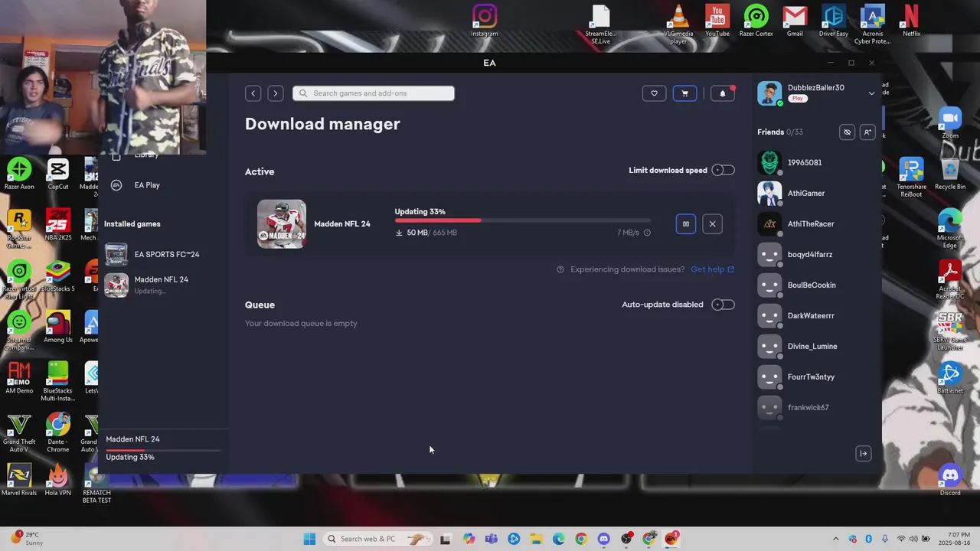Image resolution: width=980 pixels, height=551 pixels.
Task: Open the Windows Start button
Action: click(x=309, y=539)
